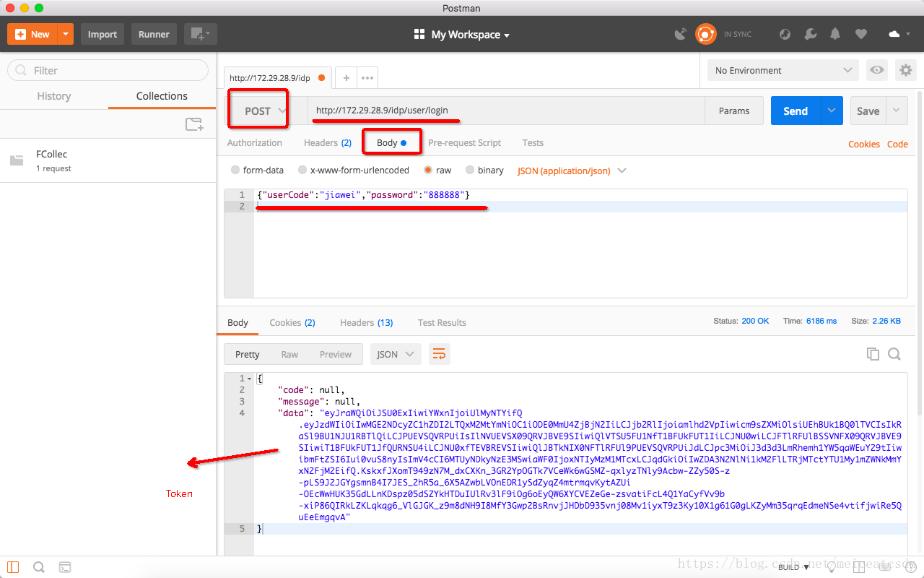Viewport: 924px width, 578px height.
Task: Open the Postman console icon
Action: (64, 567)
